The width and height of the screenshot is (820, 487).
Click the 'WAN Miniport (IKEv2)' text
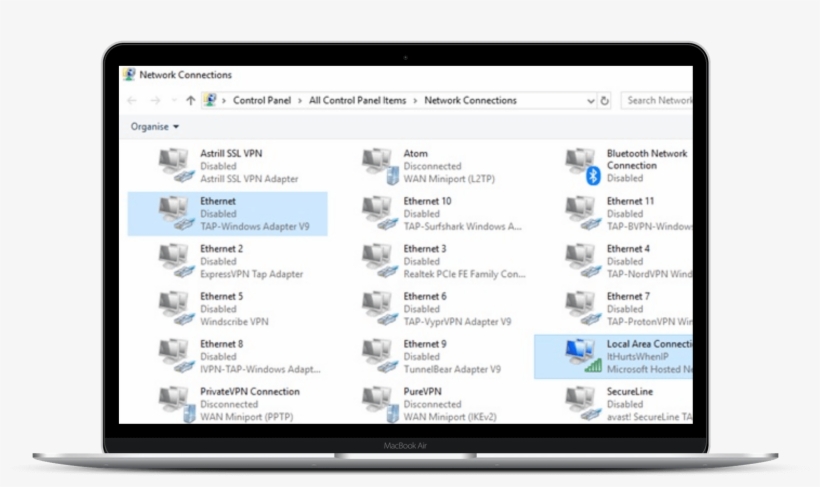click(450, 417)
